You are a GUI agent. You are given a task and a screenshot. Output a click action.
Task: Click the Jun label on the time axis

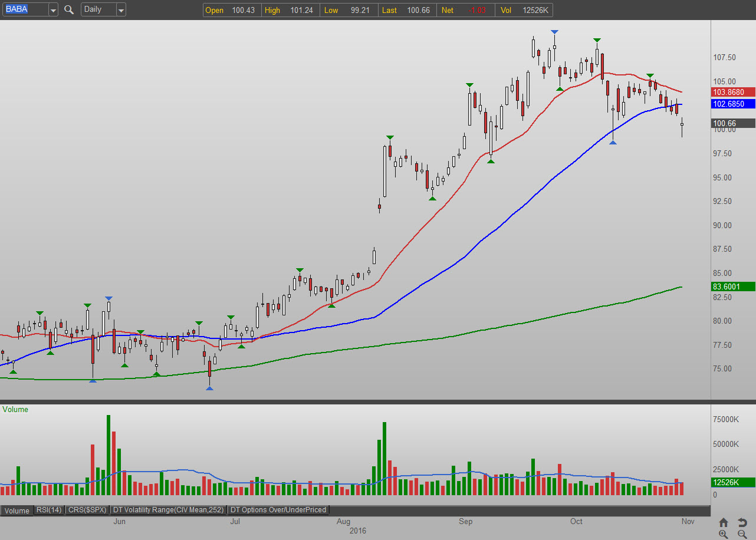[119, 522]
